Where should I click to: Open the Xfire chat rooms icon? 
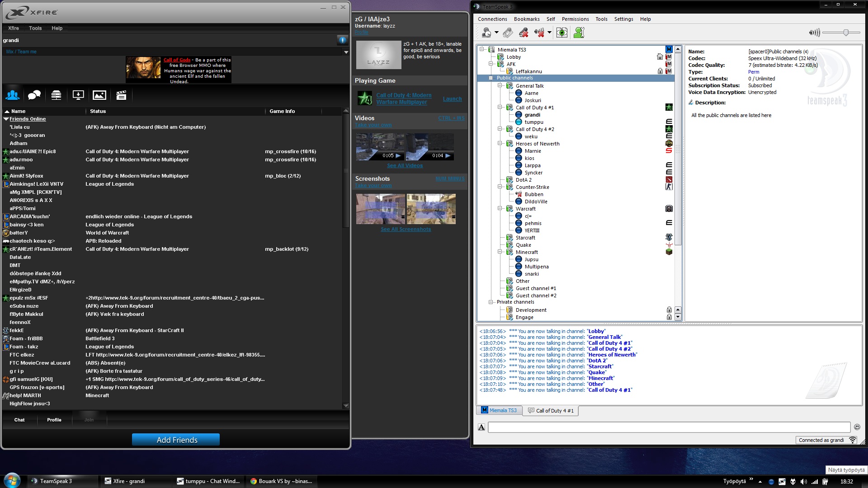point(34,95)
